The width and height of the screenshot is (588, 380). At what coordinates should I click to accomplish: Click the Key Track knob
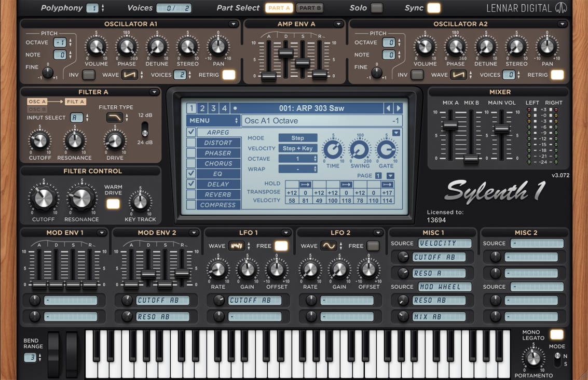pyautogui.click(x=140, y=202)
